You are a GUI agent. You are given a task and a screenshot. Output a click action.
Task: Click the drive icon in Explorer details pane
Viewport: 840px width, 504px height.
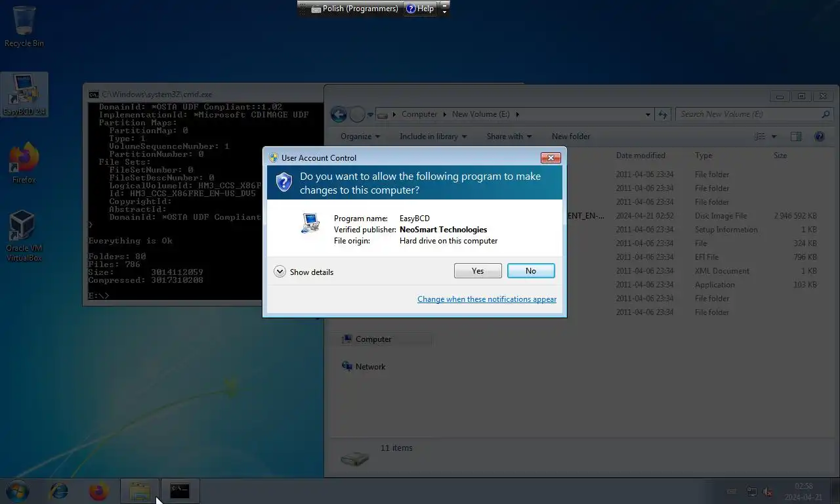coord(355,458)
